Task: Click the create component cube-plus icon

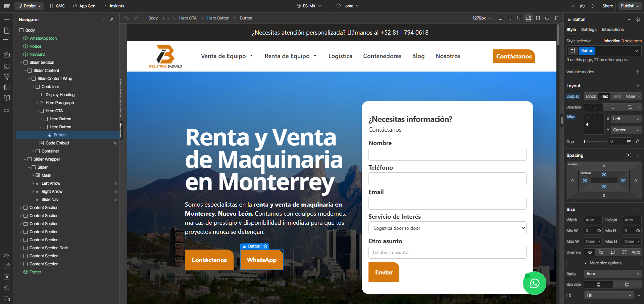Action: tap(638, 19)
